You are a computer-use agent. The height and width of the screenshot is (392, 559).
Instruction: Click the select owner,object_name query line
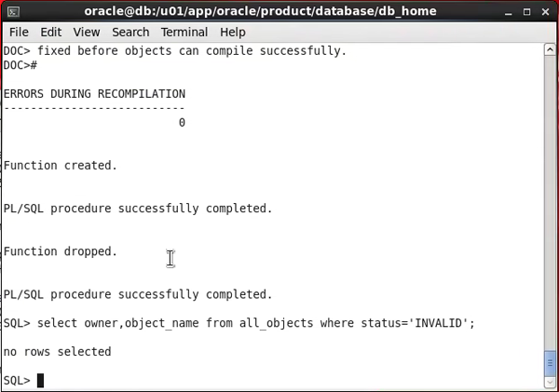(x=239, y=323)
